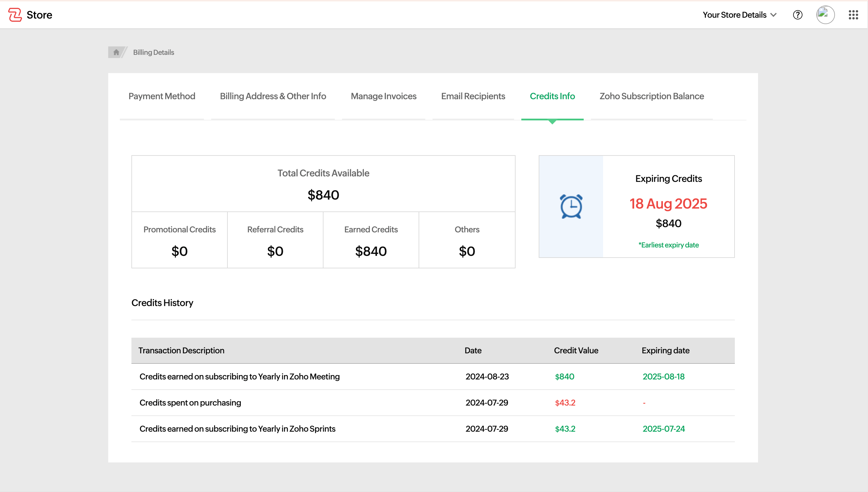Click the Credits Info tab
Image resolution: width=868 pixels, height=492 pixels.
552,96
